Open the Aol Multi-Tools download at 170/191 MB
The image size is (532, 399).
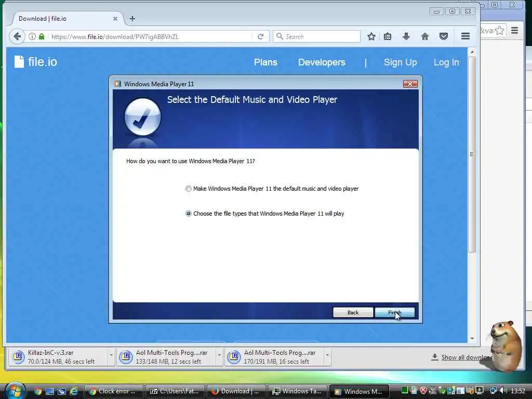click(274, 357)
